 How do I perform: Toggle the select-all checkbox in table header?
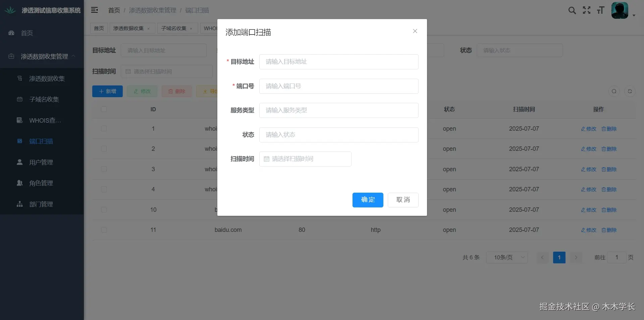click(x=104, y=109)
